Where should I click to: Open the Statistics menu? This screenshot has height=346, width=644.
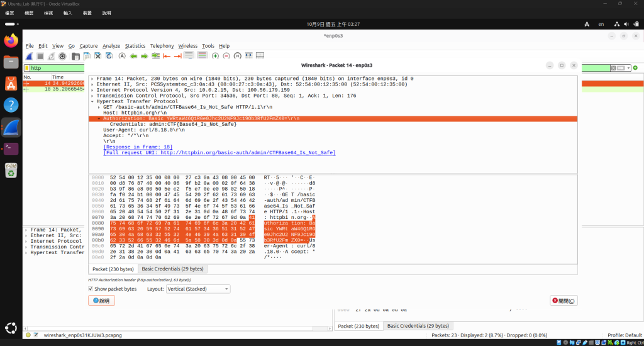[x=135, y=46]
